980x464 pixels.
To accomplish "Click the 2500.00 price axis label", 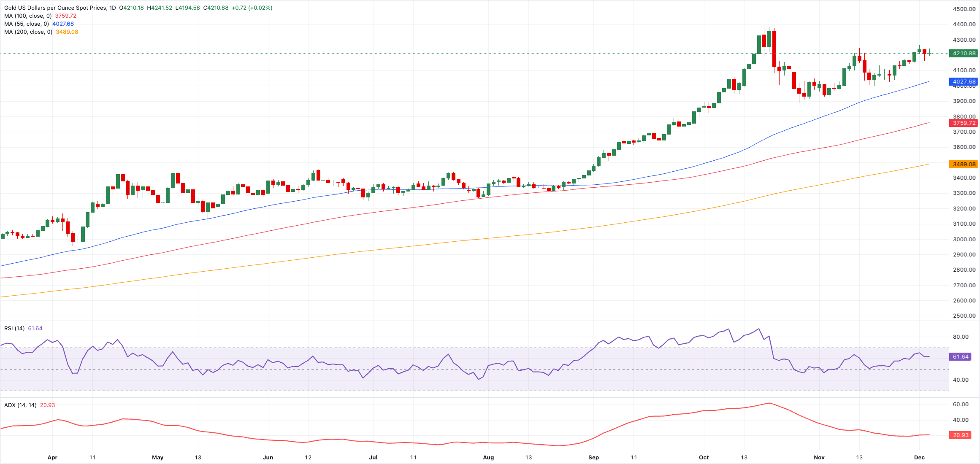I will coord(964,316).
